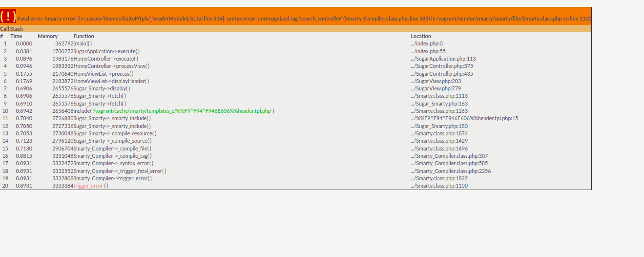Click location ending 'header.tpl.php:15'

(464, 118)
